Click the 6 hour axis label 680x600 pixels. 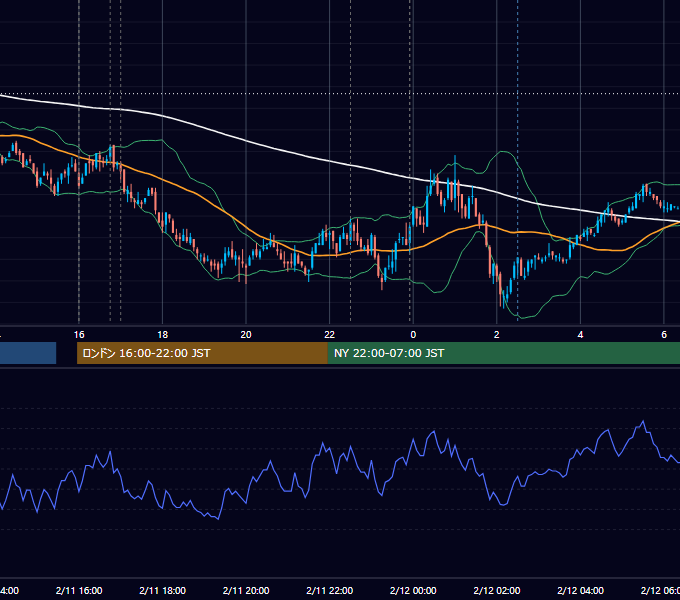[x=664, y=335]
